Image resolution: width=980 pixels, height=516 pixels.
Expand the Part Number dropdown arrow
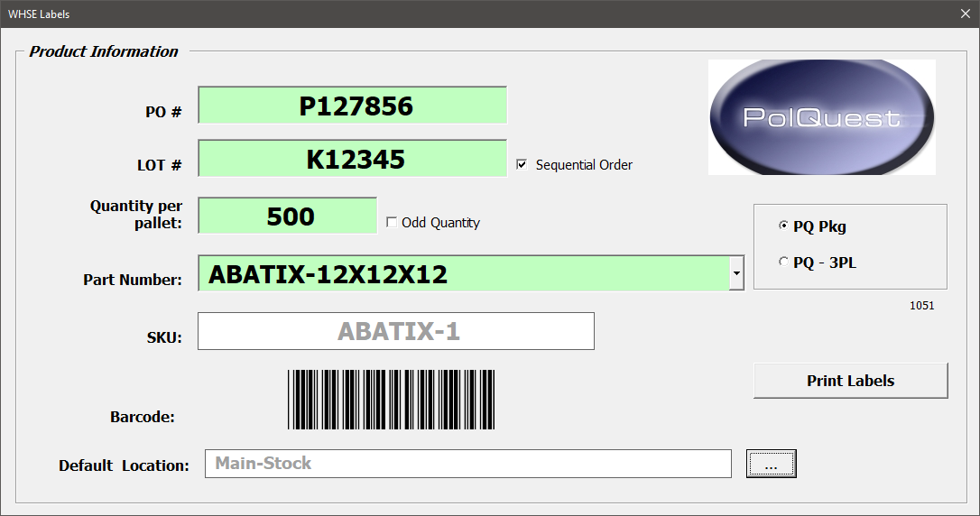(x=736, y=273)
